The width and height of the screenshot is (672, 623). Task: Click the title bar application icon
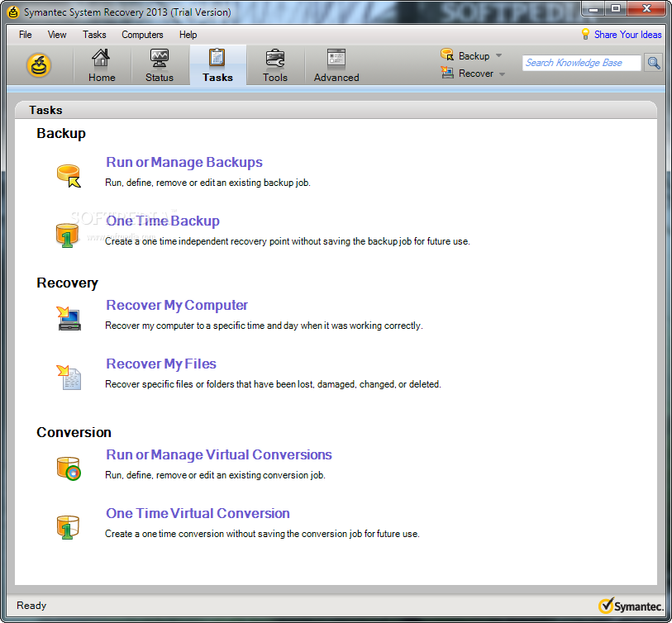13,12
